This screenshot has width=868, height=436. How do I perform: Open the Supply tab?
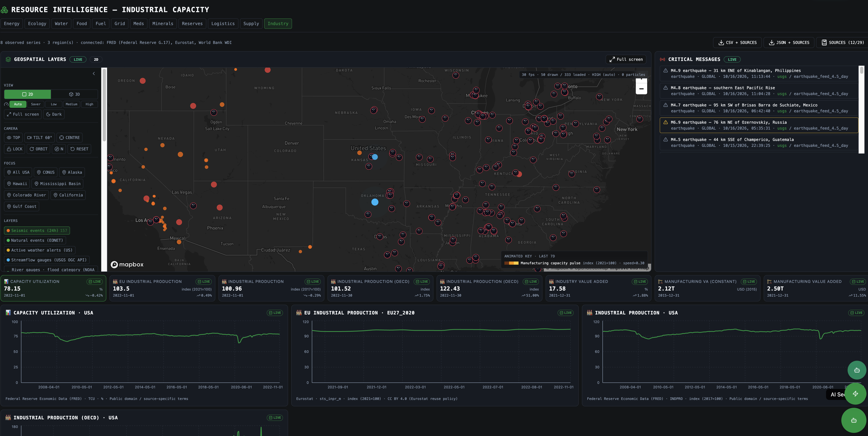point(251,24)
